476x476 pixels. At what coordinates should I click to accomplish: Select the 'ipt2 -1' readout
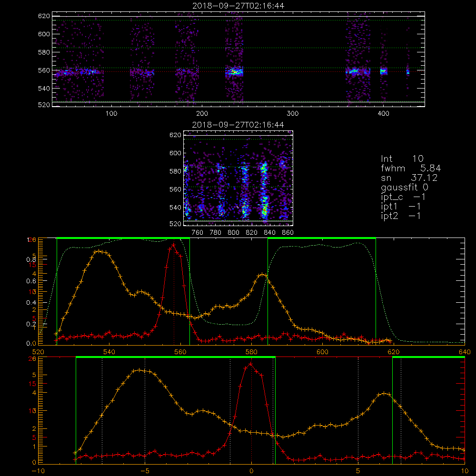401,216
